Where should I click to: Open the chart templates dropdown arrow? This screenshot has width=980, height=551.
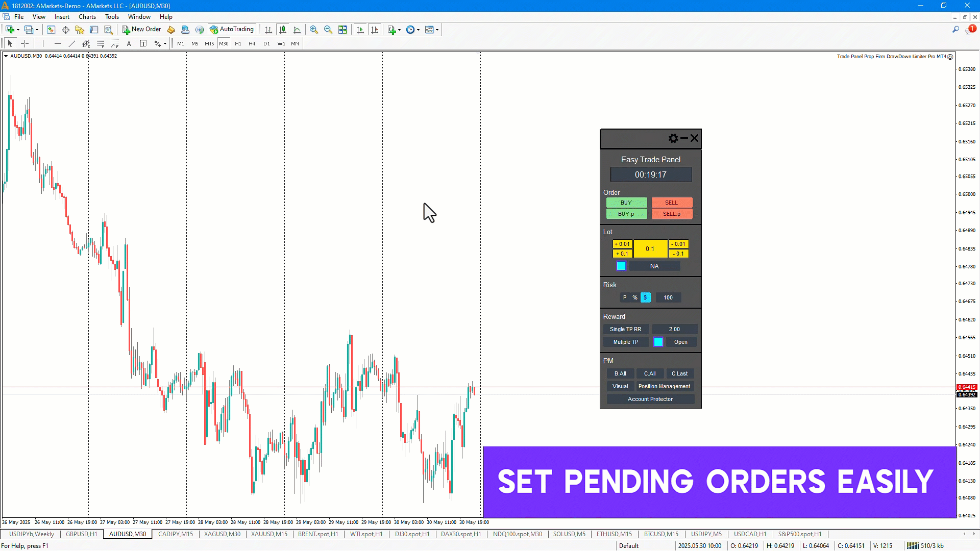(437, 30)
